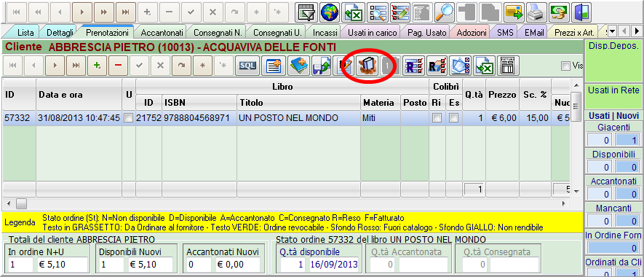Open the filter table icon in top toolbar
The width and height of the screenshot is (644, 277).
(x=306, y=12)
